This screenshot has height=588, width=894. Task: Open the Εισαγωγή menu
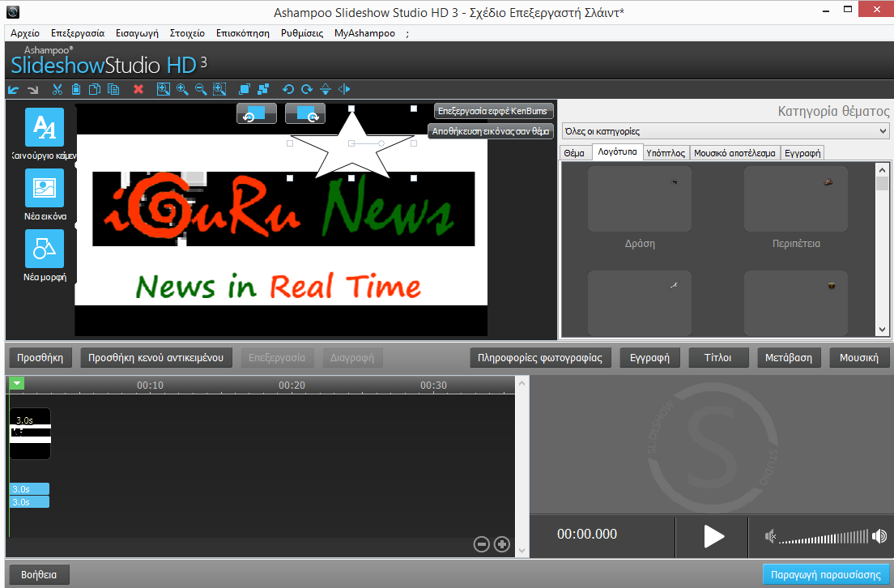coord(137,33)
